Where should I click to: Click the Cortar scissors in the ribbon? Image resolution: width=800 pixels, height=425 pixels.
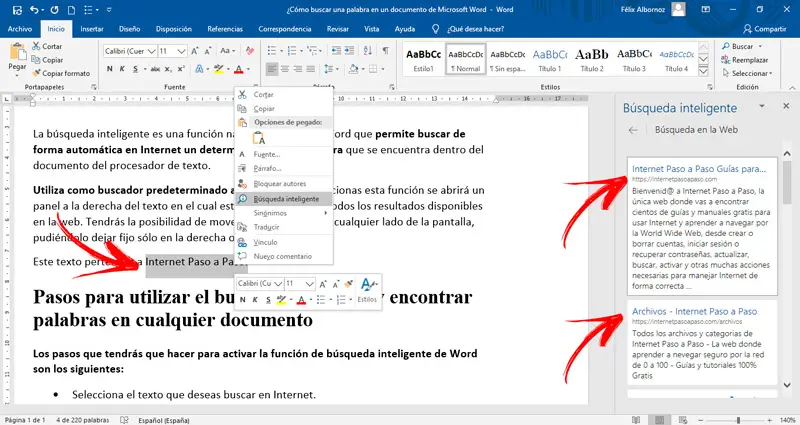coord(36,46)
